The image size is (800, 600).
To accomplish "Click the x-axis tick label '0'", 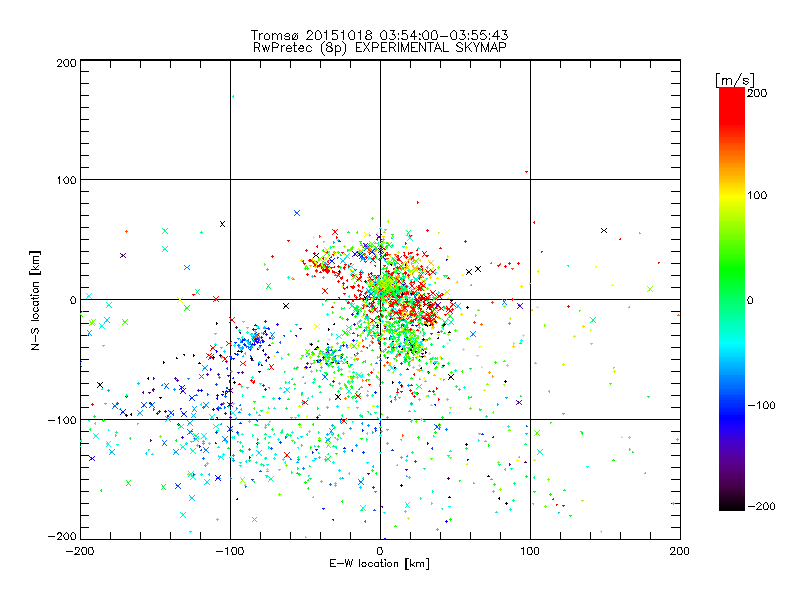I will [380, 551].
